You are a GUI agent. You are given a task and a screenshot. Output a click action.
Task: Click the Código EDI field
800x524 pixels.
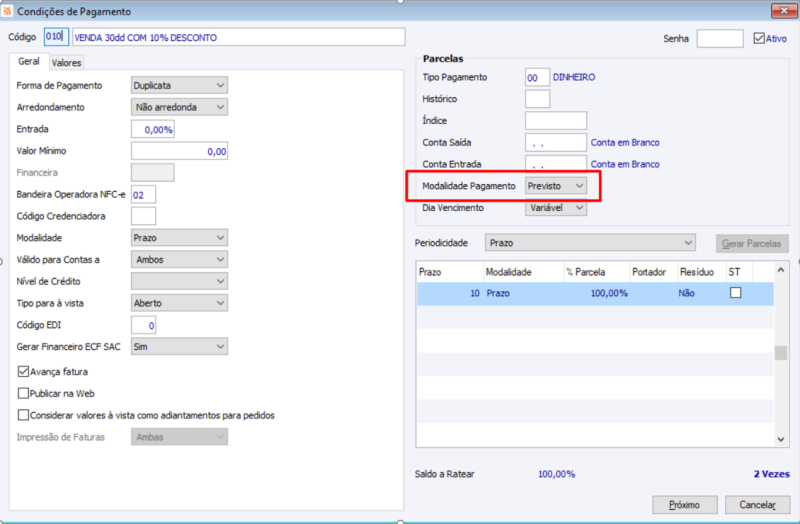(x=143, y=325)
